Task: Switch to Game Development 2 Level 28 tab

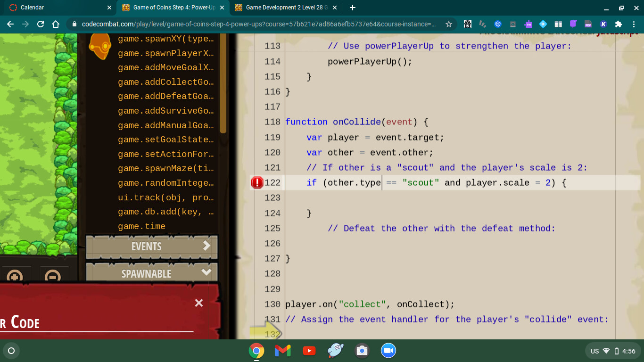Action: pyautogui.click(x=287, y=8)
